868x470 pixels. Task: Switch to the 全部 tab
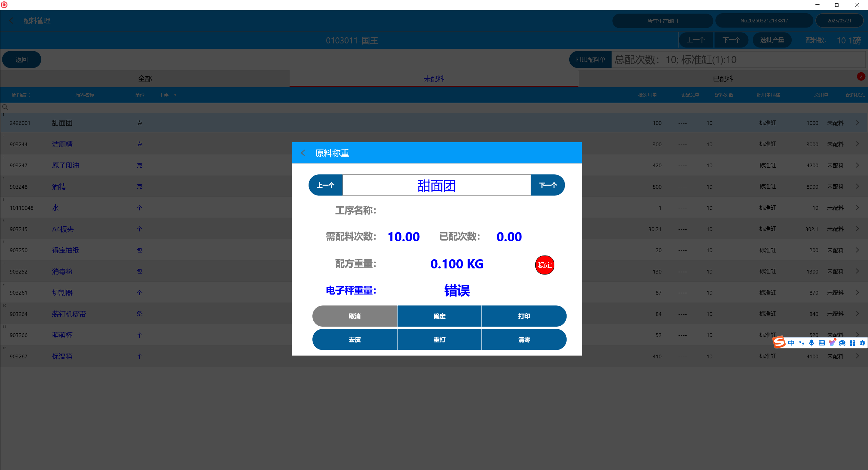tap(145, 79)
